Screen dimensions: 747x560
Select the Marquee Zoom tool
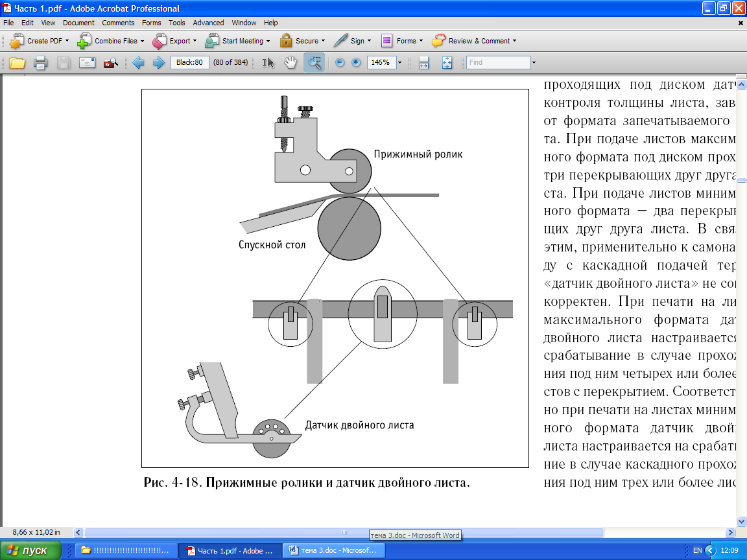click(x=314, y=62)
